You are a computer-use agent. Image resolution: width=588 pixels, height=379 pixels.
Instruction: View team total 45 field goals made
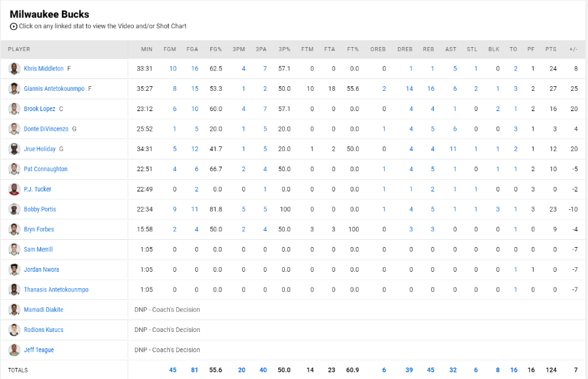click(x=173, y=370)
